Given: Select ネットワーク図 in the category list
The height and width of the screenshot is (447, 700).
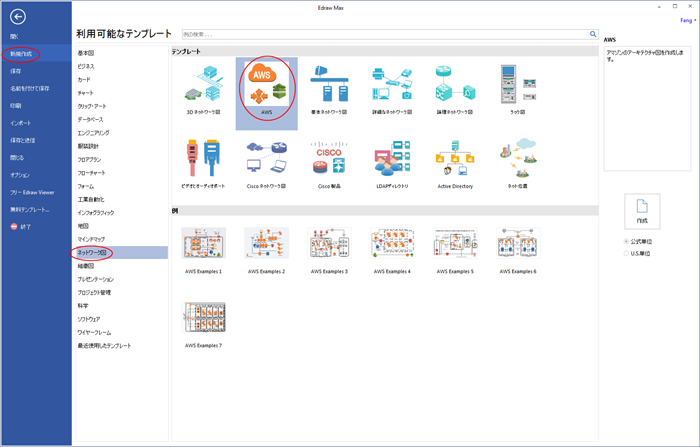Looking at the screenshot, I should point(93,254).
